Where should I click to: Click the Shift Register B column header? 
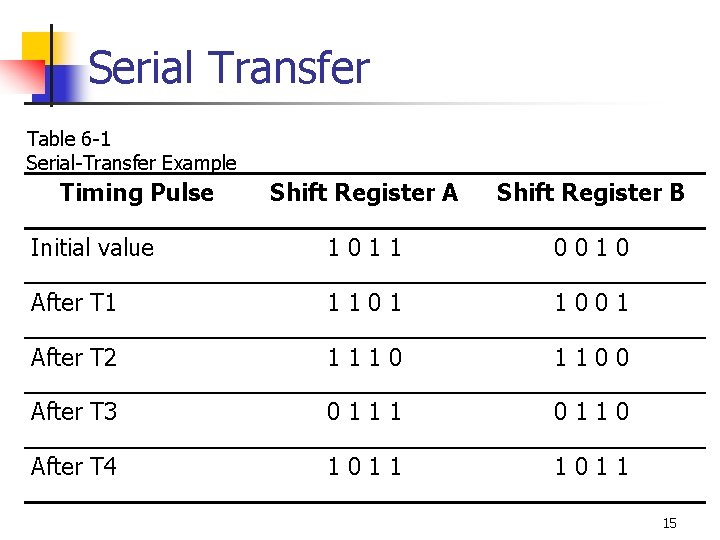coord(591,192)
